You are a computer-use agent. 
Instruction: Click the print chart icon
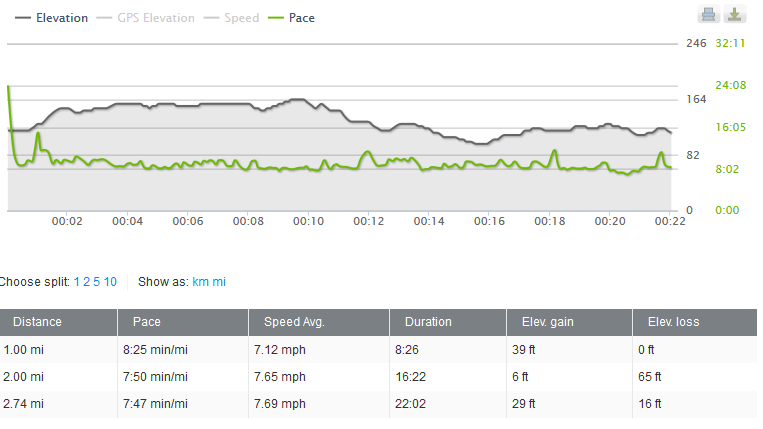708,14
